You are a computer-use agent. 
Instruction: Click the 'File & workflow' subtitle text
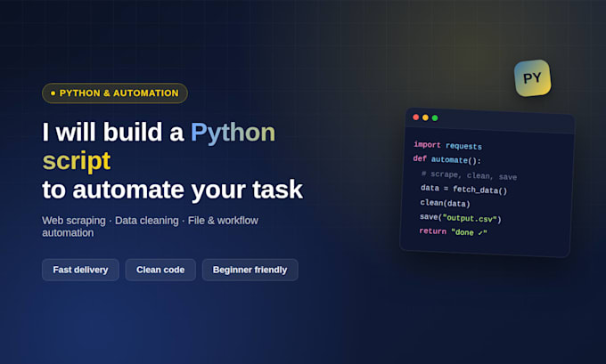point(223,221)
